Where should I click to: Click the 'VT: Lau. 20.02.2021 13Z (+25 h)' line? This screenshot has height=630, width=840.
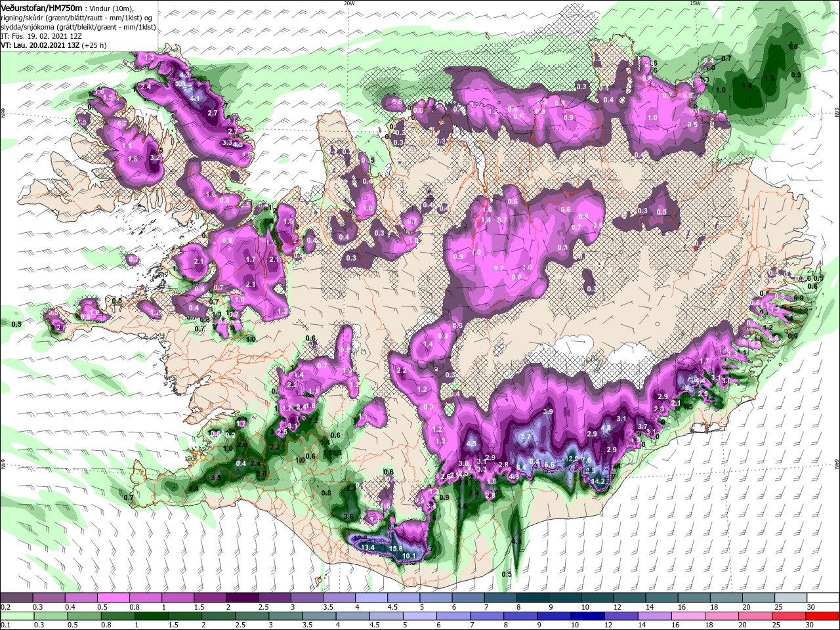tap(54, 45)
